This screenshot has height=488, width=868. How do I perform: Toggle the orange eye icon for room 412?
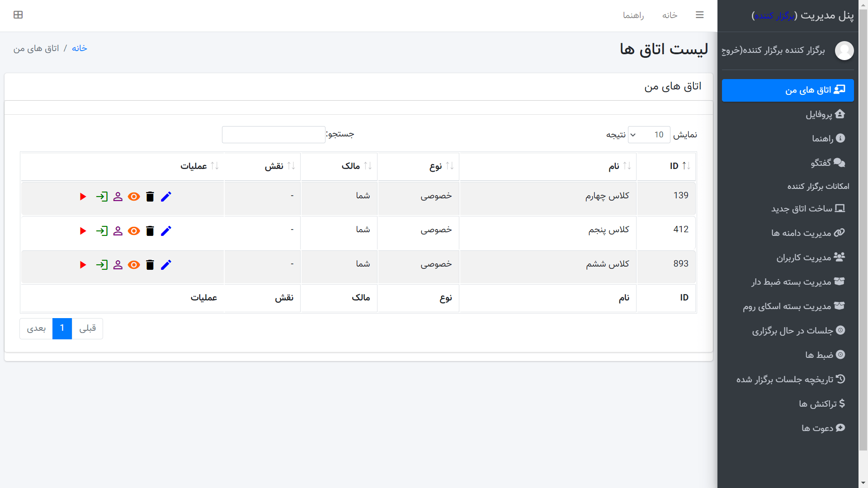pos(134,231)
